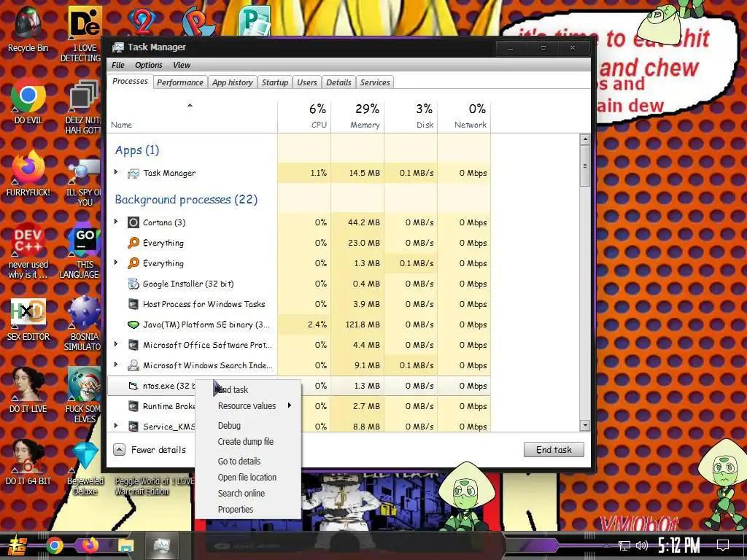Open the View menu

pos(182,65)
